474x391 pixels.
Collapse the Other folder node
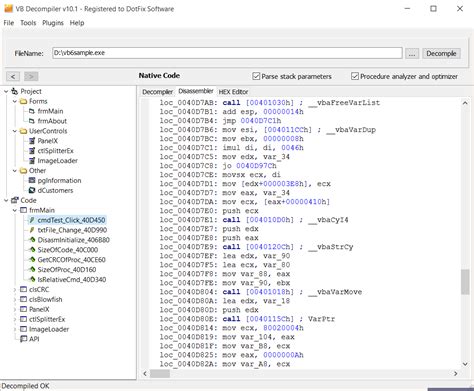pos(15,170)
